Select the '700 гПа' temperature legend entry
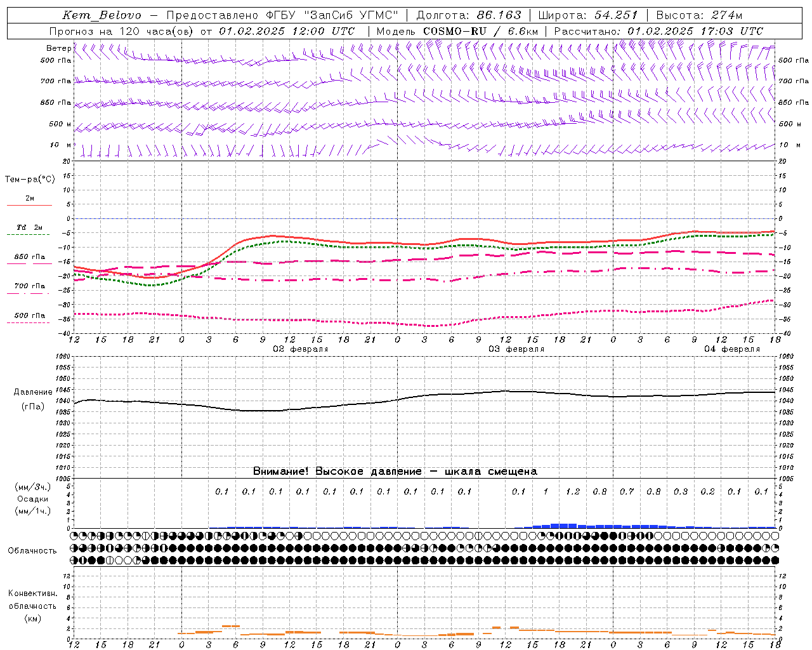 [29, 286]
